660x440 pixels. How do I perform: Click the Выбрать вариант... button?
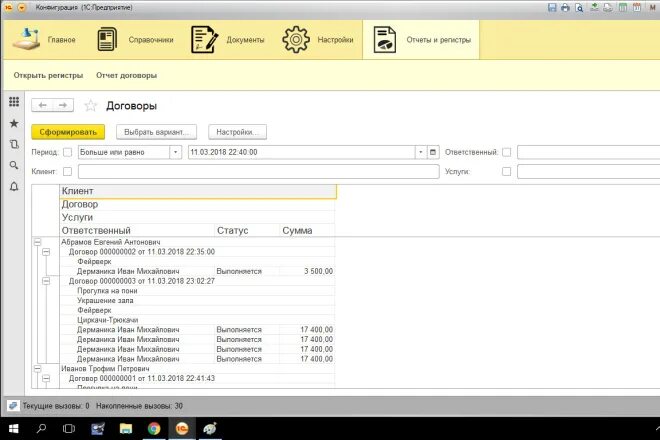pos(156,132)
